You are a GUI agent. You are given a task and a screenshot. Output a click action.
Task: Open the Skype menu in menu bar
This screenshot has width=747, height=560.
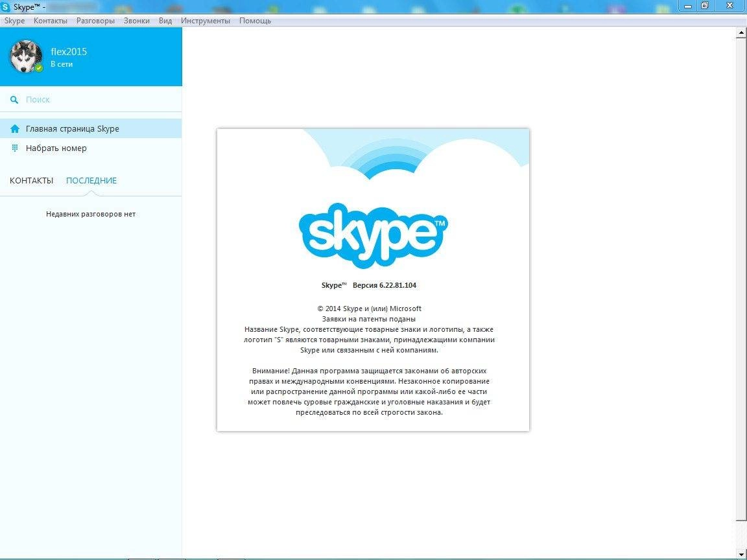coord(14,21)
